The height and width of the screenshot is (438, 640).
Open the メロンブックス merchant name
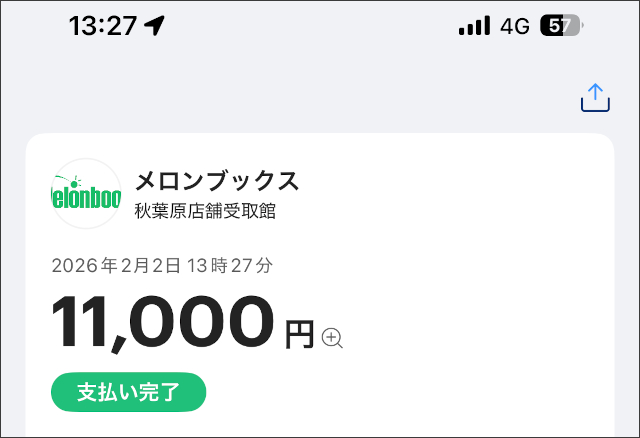pos(217,181)
